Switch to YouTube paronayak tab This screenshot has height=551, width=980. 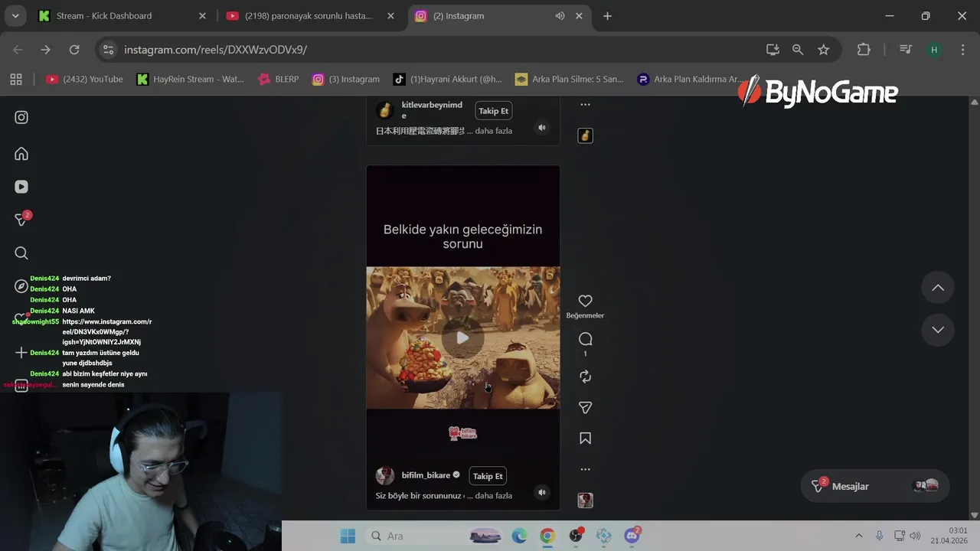309,15
